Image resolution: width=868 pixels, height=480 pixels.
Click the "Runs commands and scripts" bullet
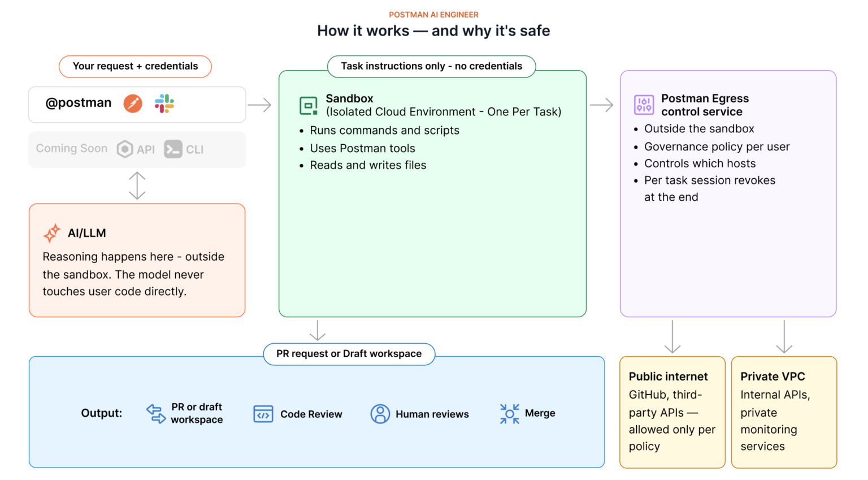(x=385, y=131)
